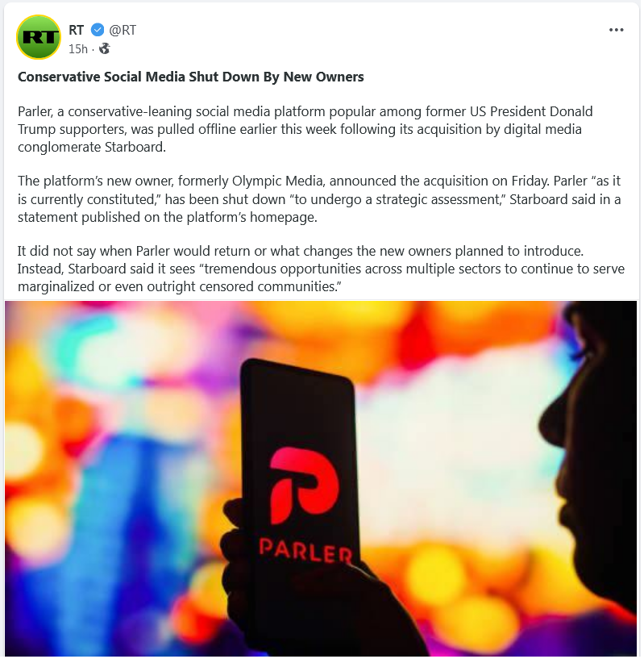Open the RT display name link
Image resolution: width=644 pixels, height=659 pixels.
pos(77,30)
